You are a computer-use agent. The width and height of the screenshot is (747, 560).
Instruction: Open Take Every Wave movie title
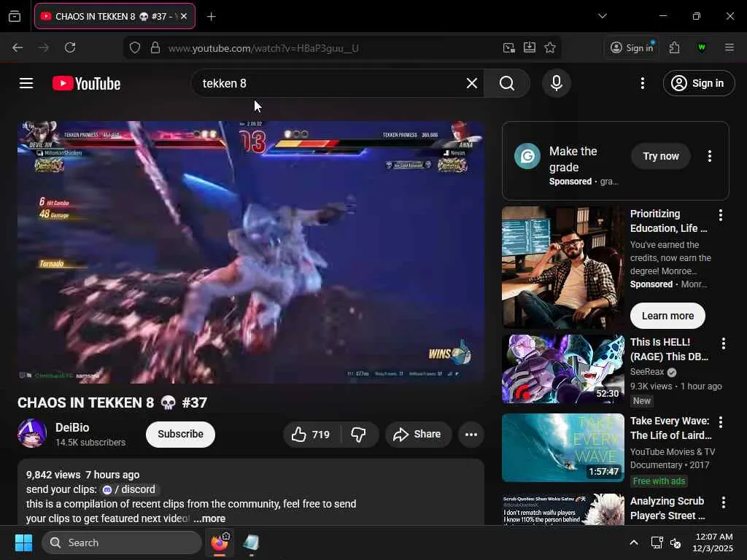(x=671, y=428)
